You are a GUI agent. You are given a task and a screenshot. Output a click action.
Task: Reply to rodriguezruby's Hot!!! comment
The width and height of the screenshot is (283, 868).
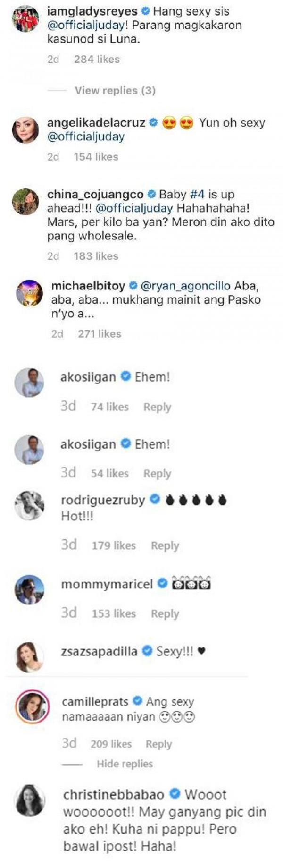tap(165, 545)
